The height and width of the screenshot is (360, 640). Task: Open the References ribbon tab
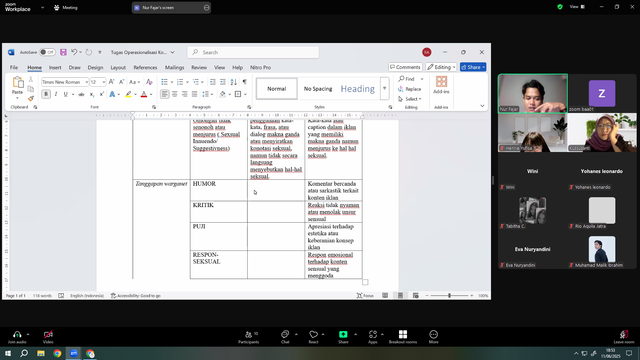pyautogui.click(x=145, y=67)
